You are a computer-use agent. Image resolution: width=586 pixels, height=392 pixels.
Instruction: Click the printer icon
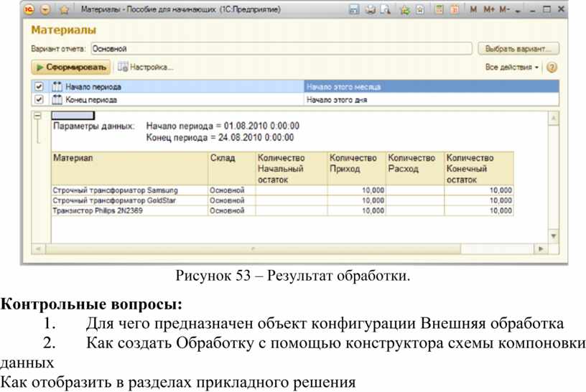click(x=370, y=10)
